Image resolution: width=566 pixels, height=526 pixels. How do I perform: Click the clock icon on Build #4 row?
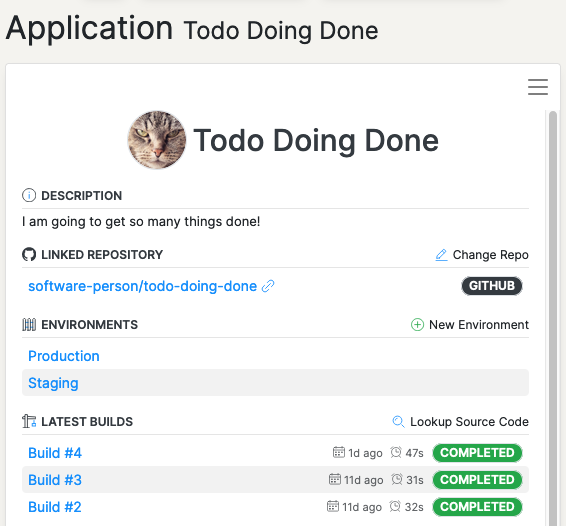[x=396, y=452]
